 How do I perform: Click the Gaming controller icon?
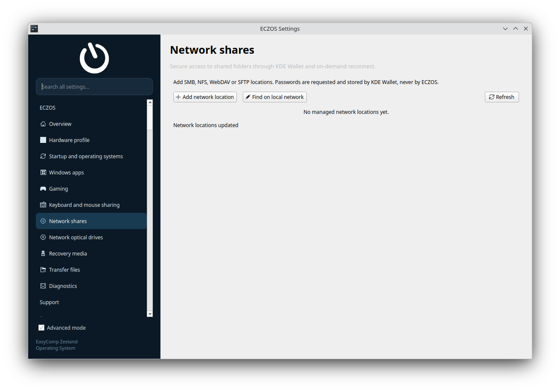pyautogui.click(x=43, y=189)
